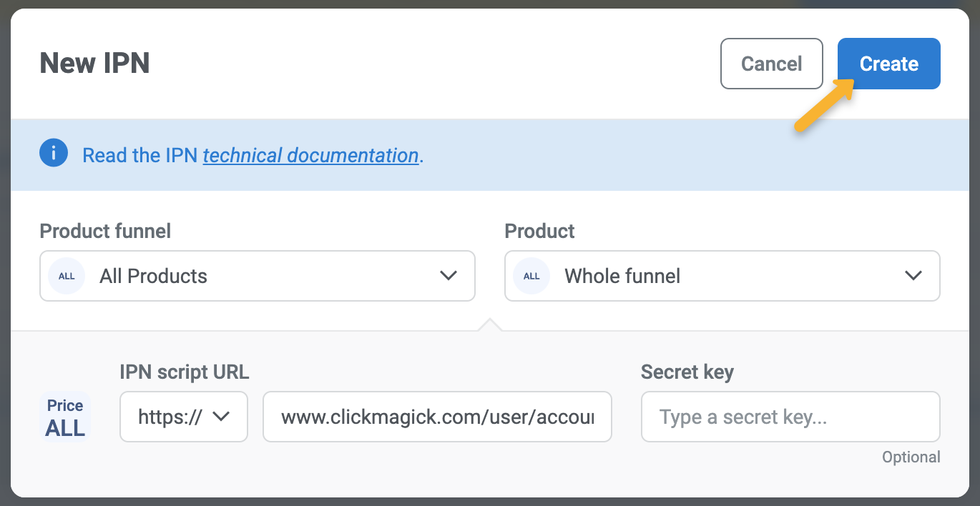Click the chevron in All Products field

(x=449, y=276)
